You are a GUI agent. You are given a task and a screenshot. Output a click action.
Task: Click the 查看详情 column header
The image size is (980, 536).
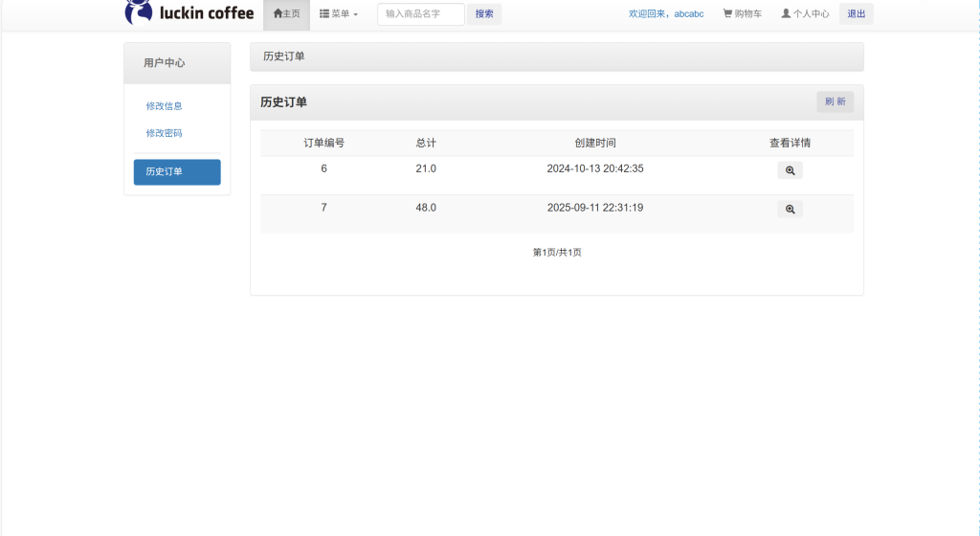pyautogui.click(x=790, y=143)
